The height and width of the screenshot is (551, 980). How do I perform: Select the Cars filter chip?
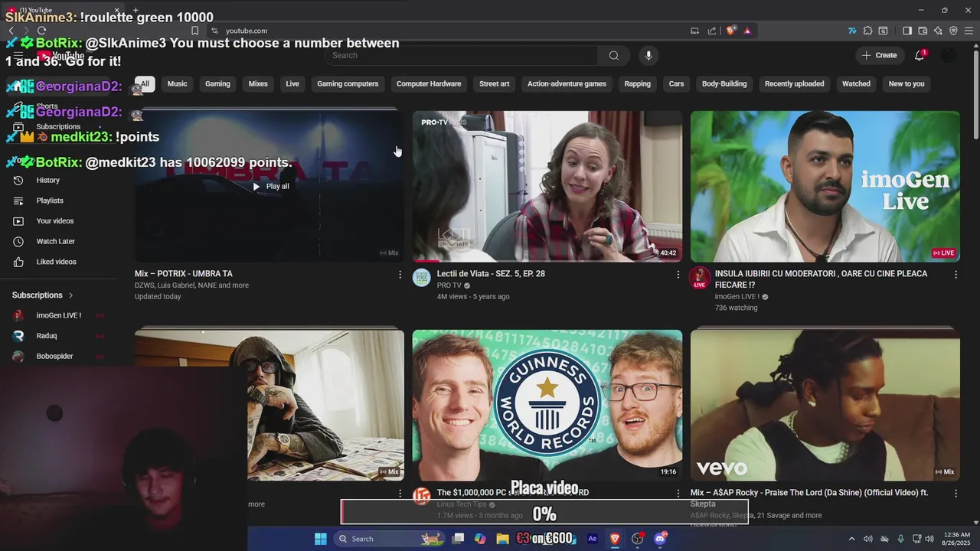pos(676,84)
